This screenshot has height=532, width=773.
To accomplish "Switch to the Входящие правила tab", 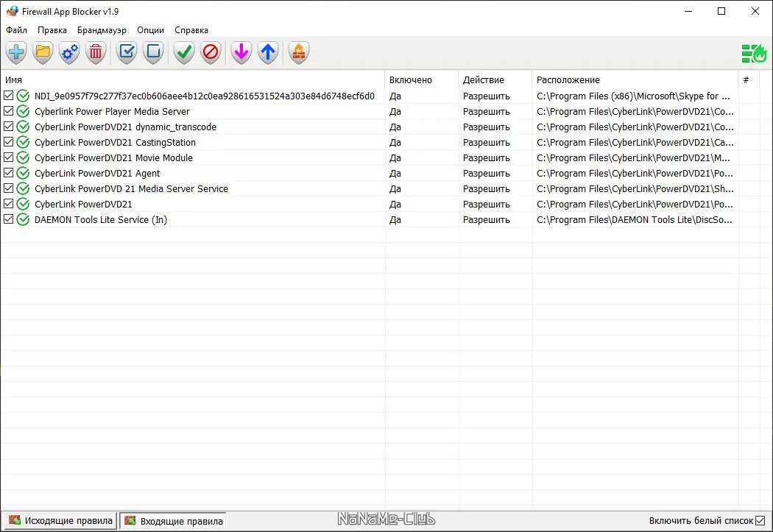I will point(174,521).
